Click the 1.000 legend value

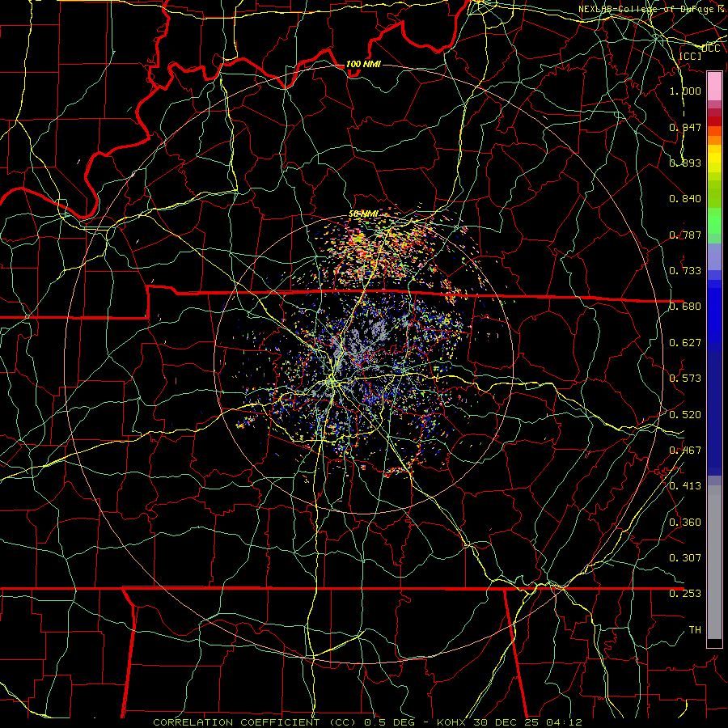point(685,91)
